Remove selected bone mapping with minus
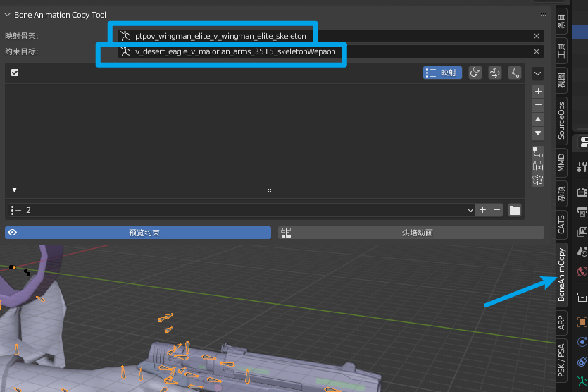The height and width of the screenshot is (392, 588). click(x=538, y=105)
